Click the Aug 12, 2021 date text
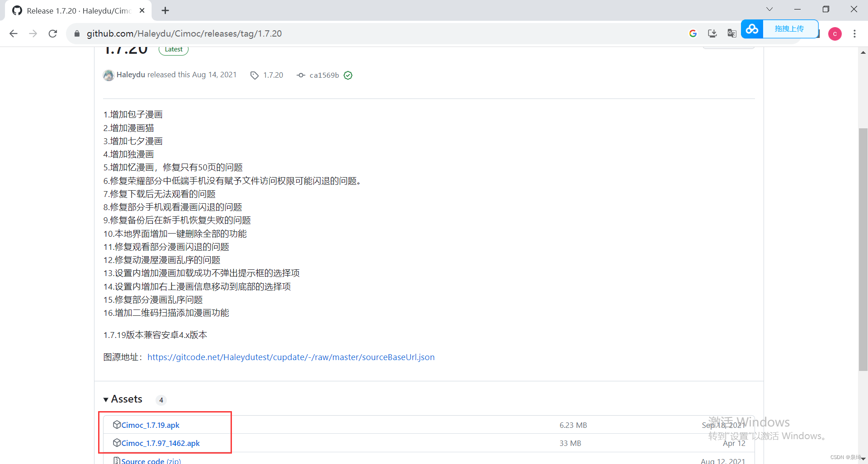The height and width of the screenshot is (464, 868). pos(723,461)
